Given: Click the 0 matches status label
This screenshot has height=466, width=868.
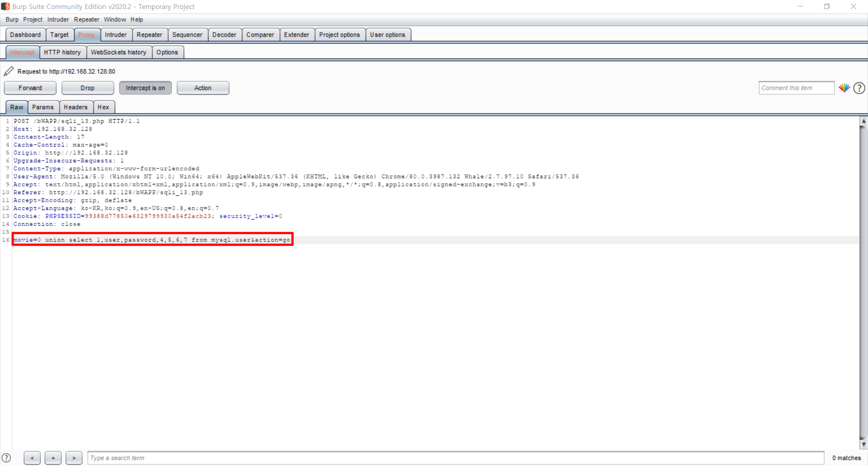Looking at the screenshot, I should pyautogui.click(x=846, y=458).
